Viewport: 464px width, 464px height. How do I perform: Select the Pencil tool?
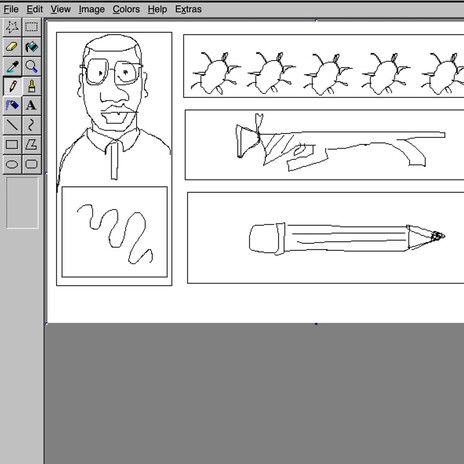(x=12, y=86)
